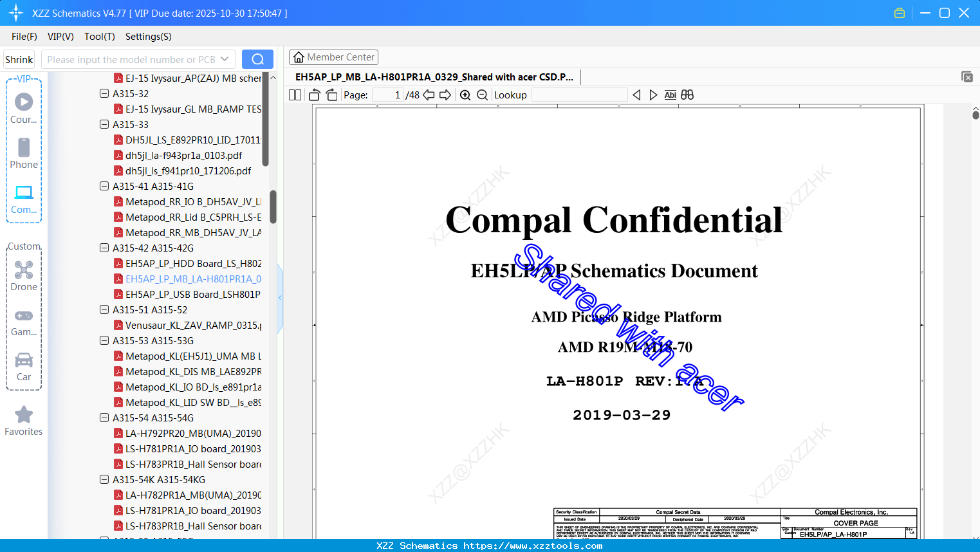Open LA-H792PR20_MB(UMA) file

click(188, 433)
